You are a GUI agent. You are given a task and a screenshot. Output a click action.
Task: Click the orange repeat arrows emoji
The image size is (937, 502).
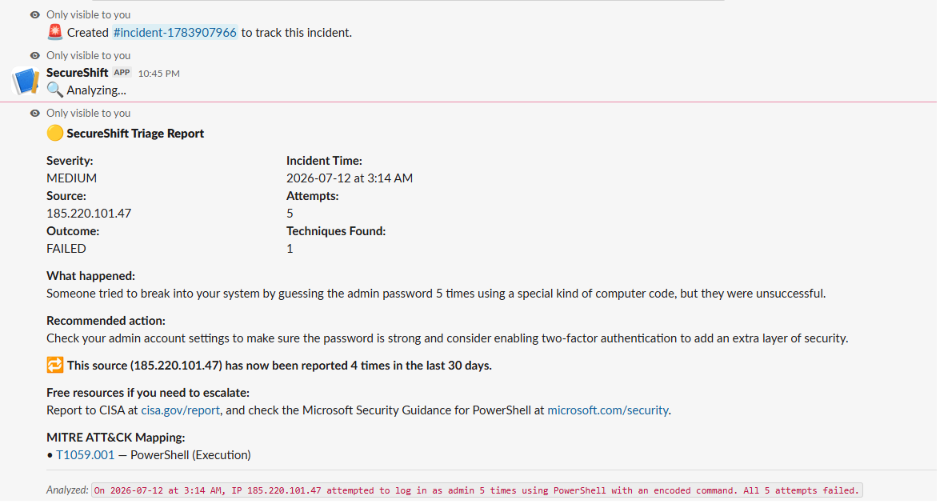pos(54,365)
